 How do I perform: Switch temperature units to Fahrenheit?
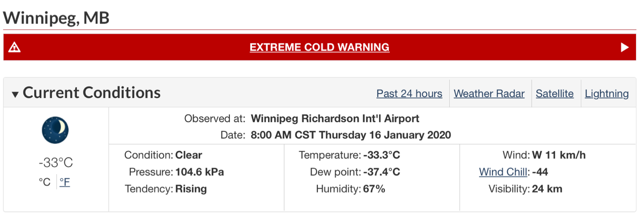coord(65,182)
